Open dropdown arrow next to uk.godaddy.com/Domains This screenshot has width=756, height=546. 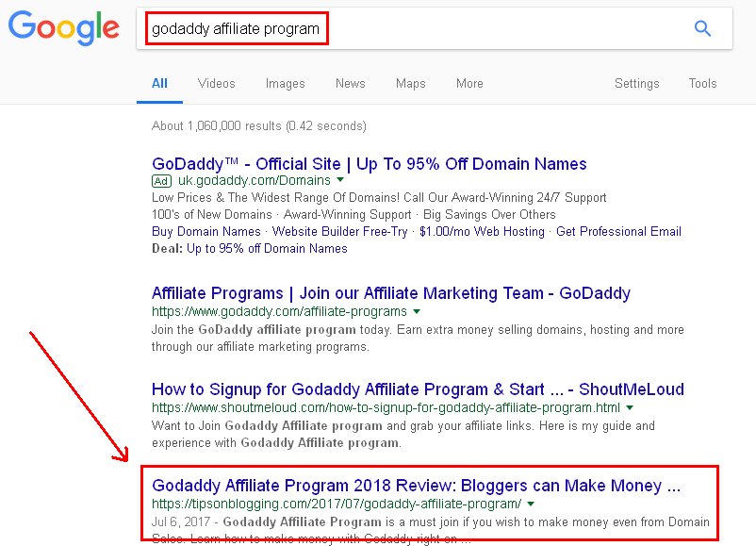point(340,180)
